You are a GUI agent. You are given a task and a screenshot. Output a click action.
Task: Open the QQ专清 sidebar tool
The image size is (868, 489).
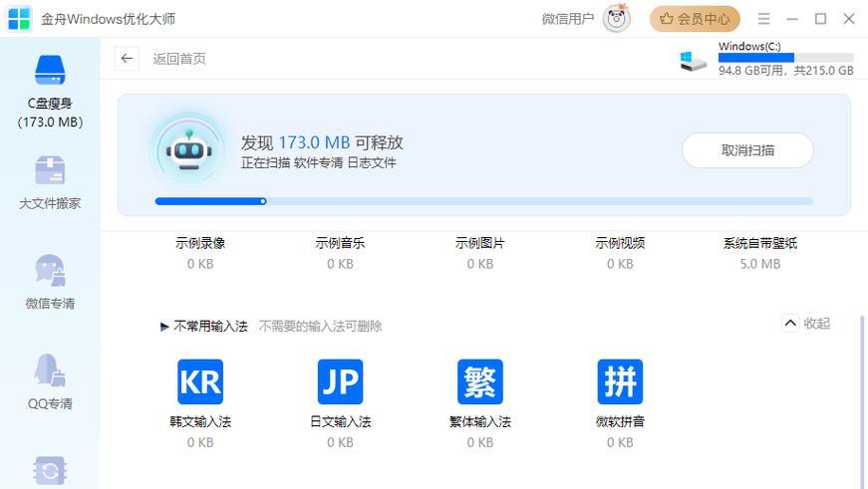[x=50, y=381]
